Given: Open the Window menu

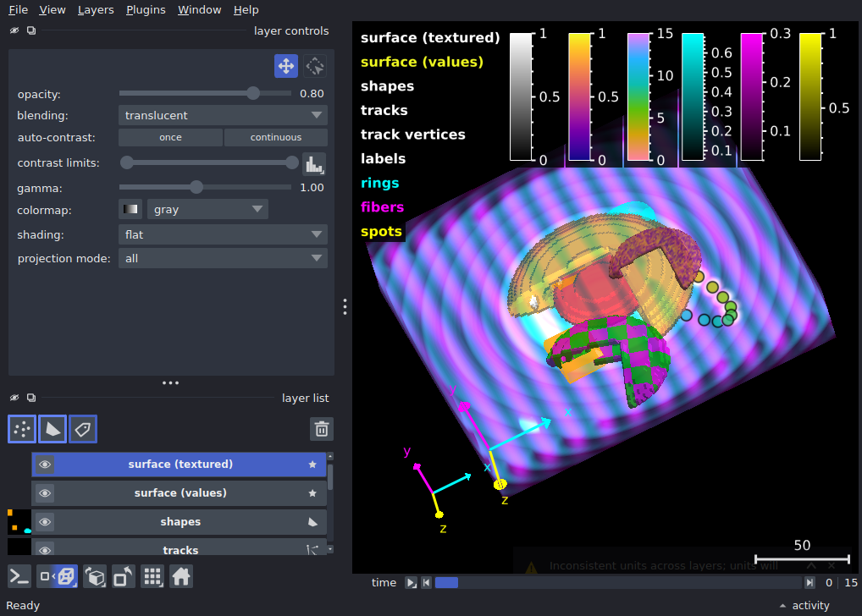Looking at the screenshot, I should click(x=199, y=10).
